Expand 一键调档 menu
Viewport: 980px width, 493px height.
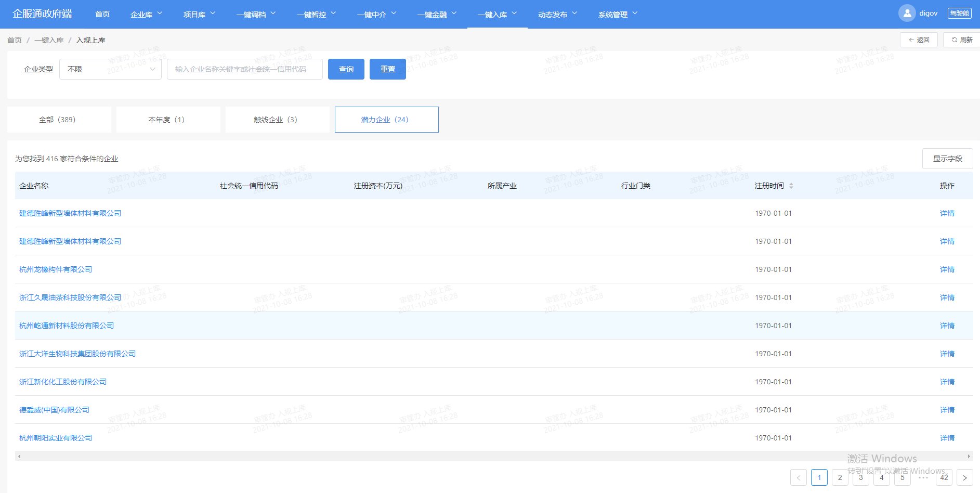[x=256, y=14]
